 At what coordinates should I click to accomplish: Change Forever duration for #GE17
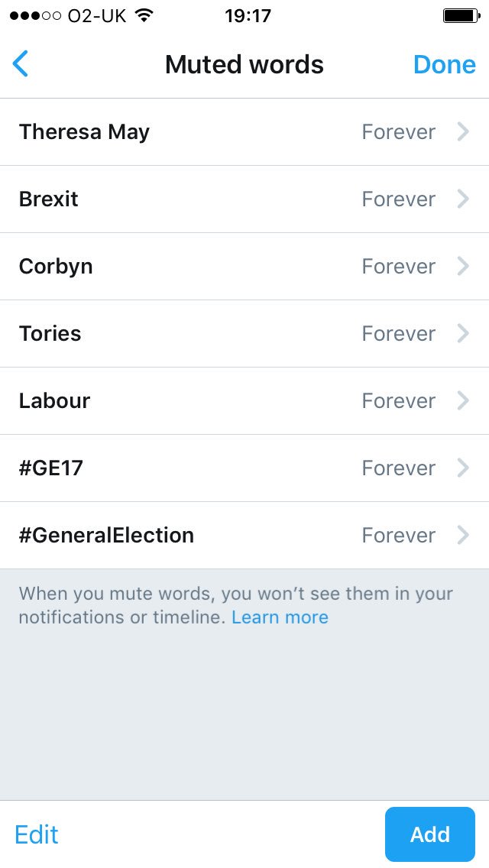[x=398, y=468]
